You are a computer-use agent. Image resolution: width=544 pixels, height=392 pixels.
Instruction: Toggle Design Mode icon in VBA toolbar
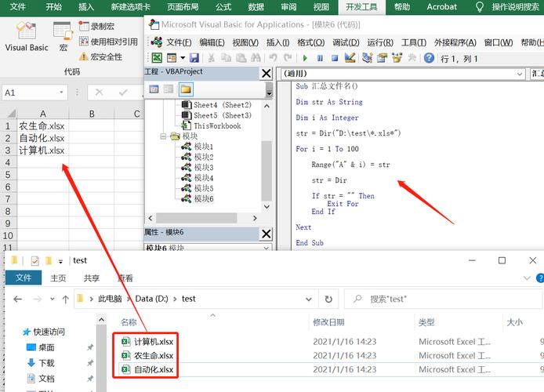coord(350,58)
